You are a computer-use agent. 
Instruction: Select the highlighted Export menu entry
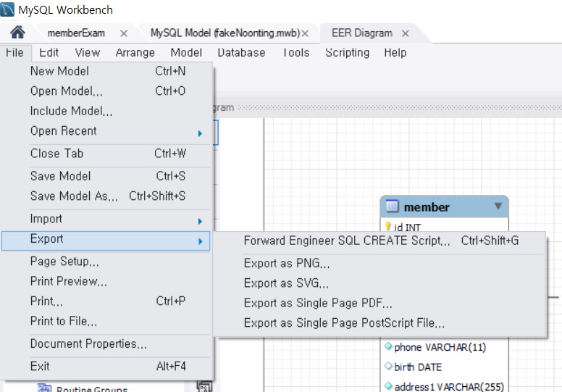point(106,241)
